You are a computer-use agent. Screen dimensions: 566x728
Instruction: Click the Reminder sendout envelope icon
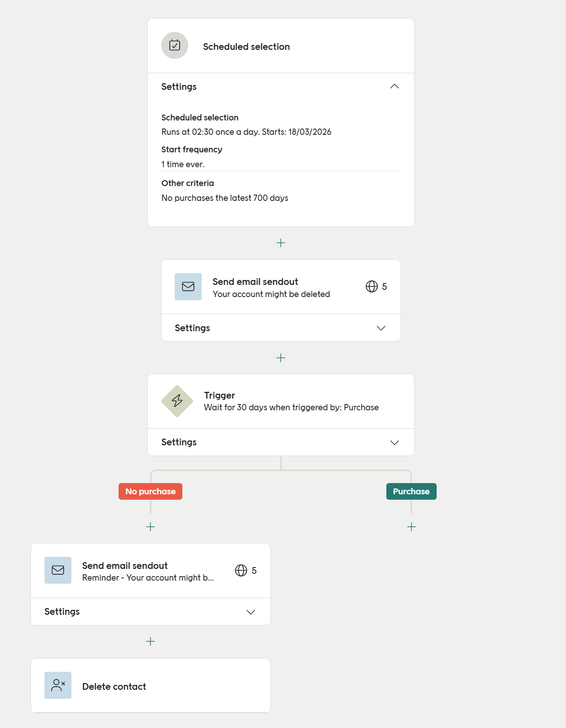[58, 570]
